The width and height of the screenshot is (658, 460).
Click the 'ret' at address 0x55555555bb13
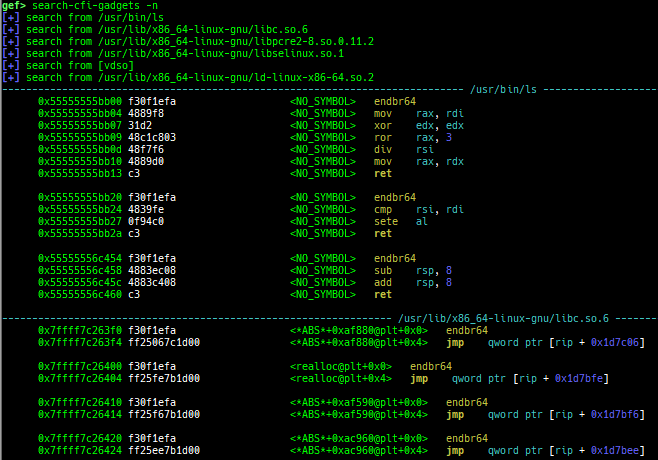[x=383, y=173]
